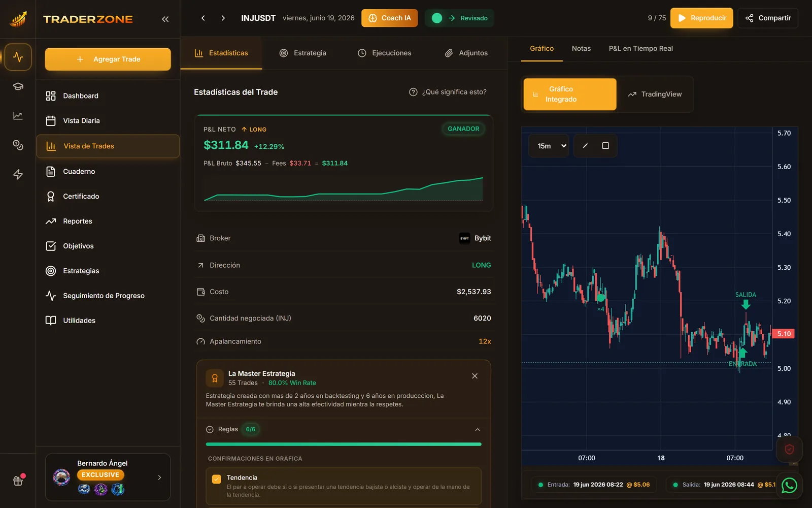Click the Costo value $2,537.93
Image resolution: width=812 pixels, height=508 pixels.
tap(473, 292)
